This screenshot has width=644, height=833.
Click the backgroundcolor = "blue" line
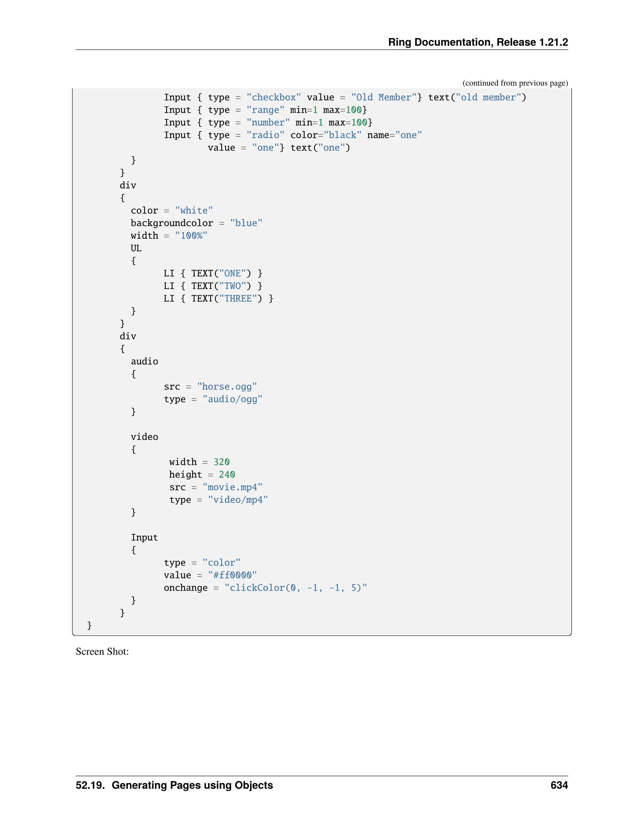pyautogui.click(x=196, y=223)
